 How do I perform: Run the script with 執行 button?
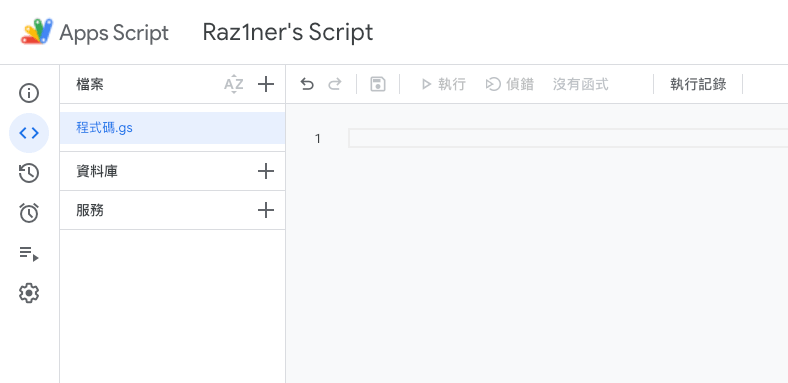pos(443,84)
